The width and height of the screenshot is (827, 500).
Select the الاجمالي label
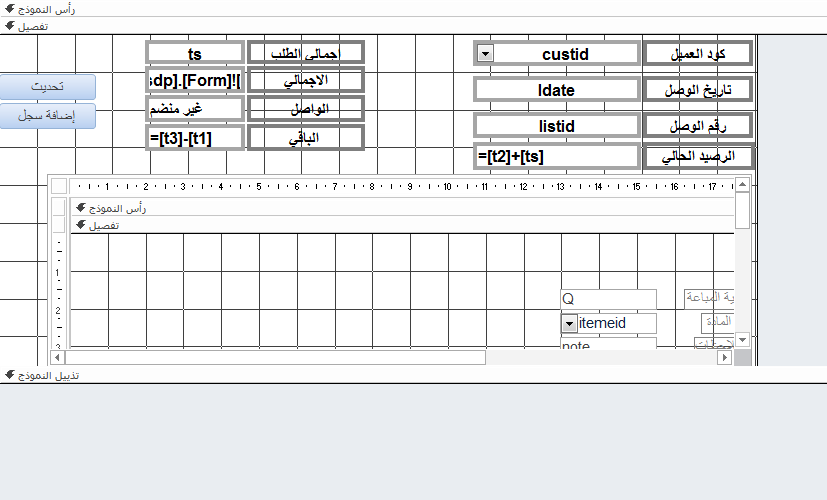[306, 81]
